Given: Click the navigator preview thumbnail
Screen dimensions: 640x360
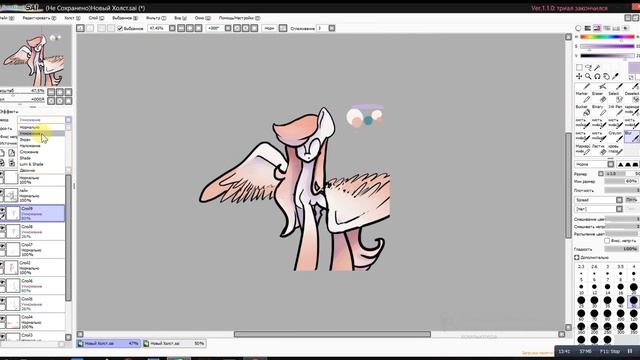Looking at the screenshot, I should [x=36, y=56].
